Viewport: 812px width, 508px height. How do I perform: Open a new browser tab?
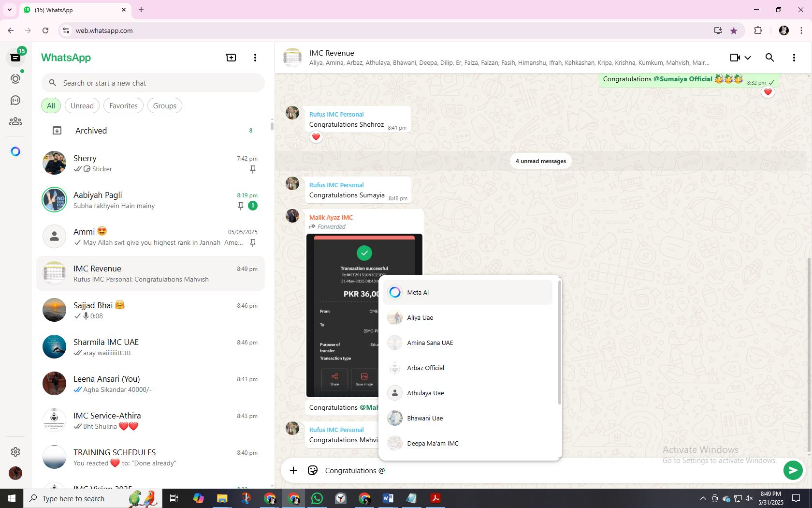pos(141,10)
